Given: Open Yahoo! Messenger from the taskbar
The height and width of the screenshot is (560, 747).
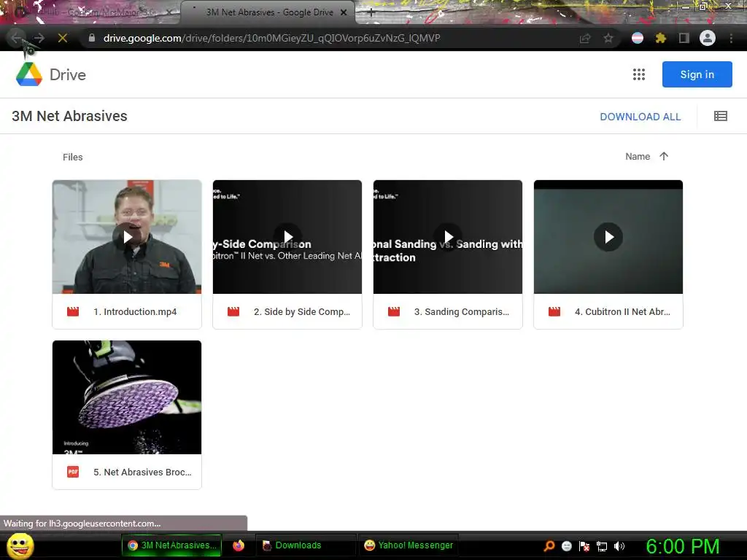Looking at the screenshot, I should (409, 545).
